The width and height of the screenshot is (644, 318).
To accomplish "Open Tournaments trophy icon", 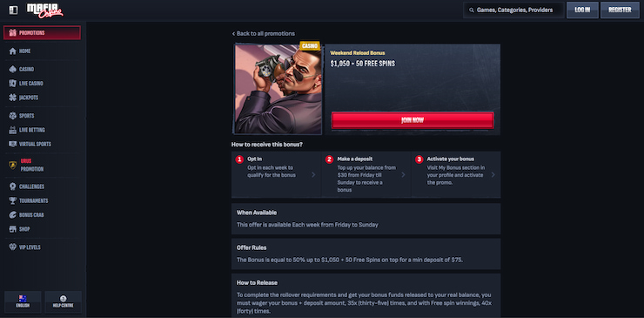I will pos(13,200).
